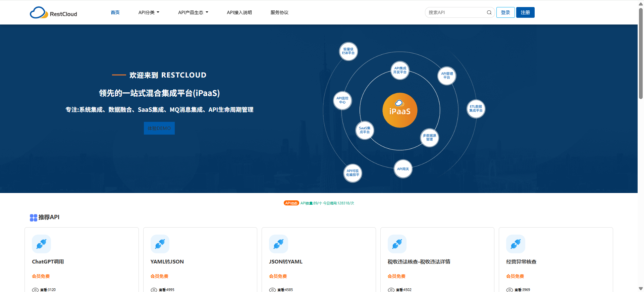
Task: Click the 经营异常核查 plug icon
Action: coord(516,244)
